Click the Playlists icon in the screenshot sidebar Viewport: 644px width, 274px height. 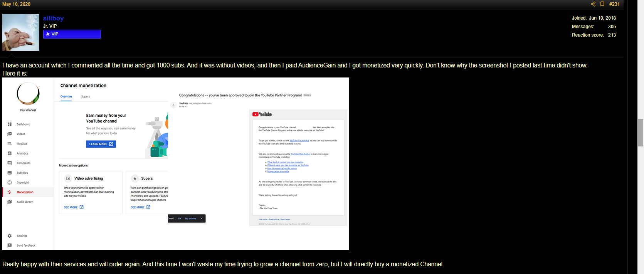coord(10,144)
